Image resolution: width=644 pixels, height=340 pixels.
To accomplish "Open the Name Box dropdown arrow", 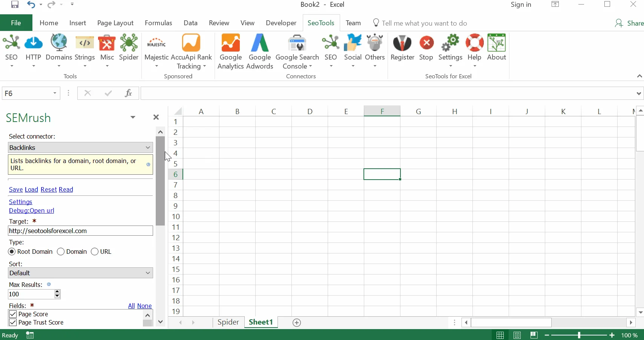I will click(55, 93).
